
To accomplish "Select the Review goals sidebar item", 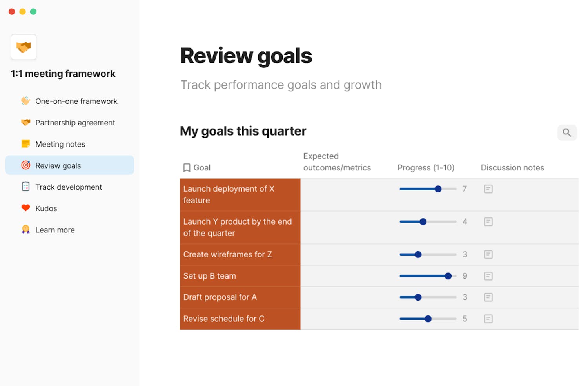I will pos(58,165).
